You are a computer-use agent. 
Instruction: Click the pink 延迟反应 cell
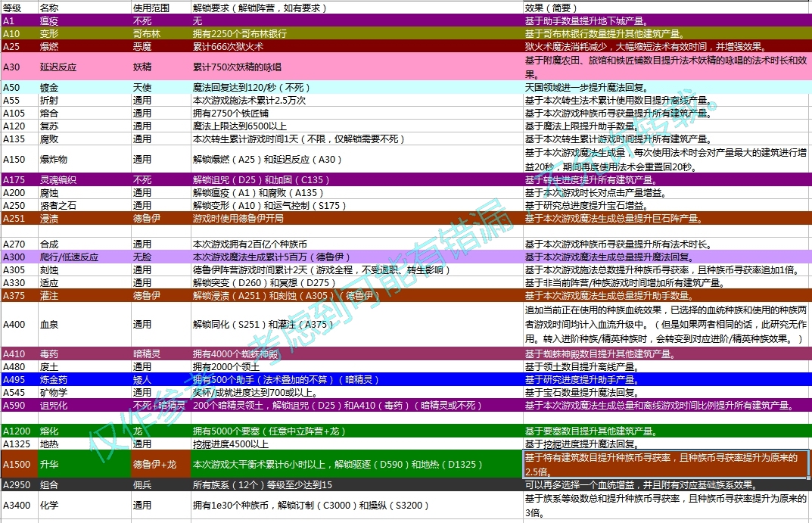click(x=85, y=67)
